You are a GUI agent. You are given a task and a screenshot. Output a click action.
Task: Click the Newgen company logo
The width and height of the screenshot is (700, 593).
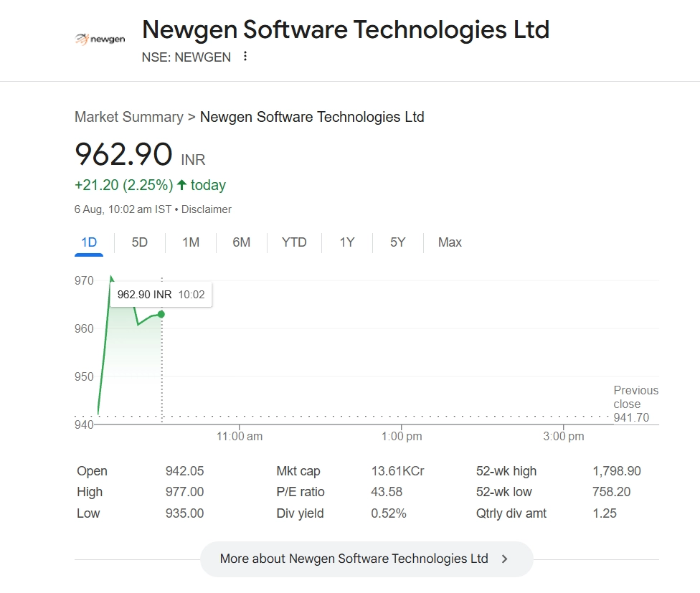(x=100, y=39)
